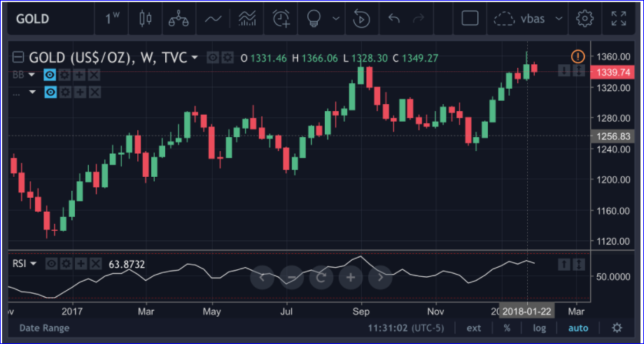Move the price scale item down arrow
The width and height of the screenshot is (644, 344).
coord(564,71)
